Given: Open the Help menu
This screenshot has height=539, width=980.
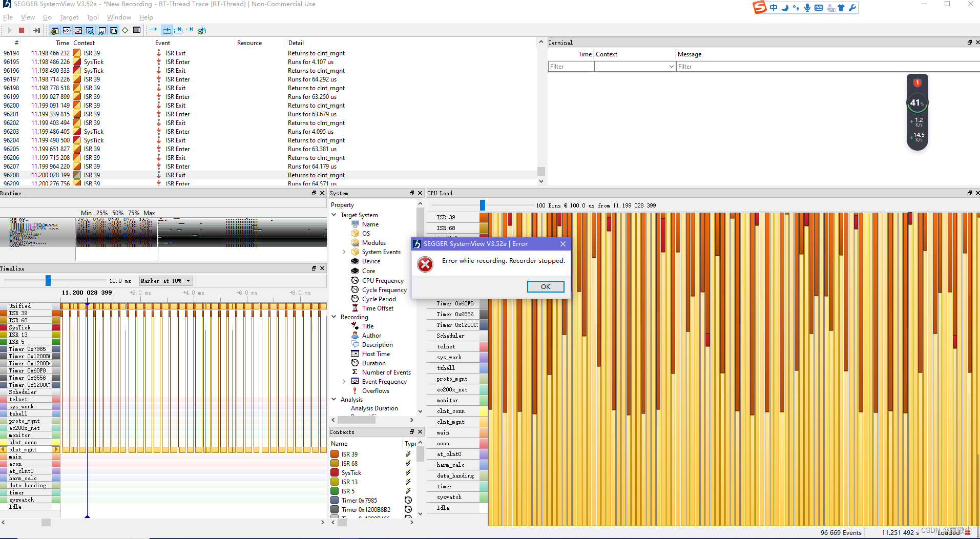Looking at the screenshot, I should tap(146, 17).
